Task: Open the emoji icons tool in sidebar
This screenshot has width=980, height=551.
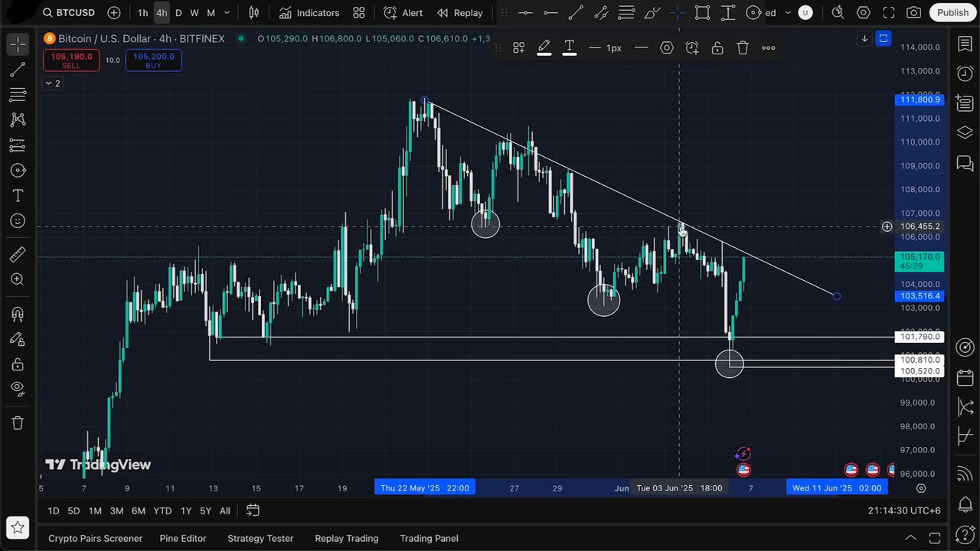Action: [18, 221]
